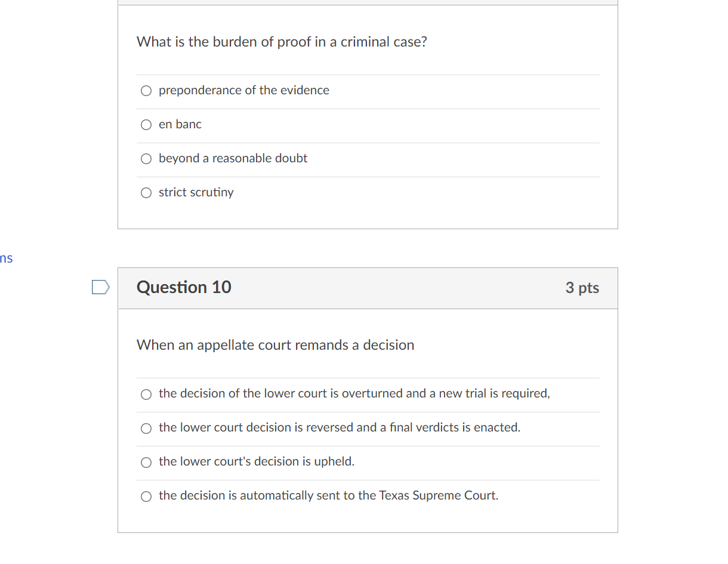Screen dimensions: 728x564
Task: Select 'overturned and a new trial is required' answer
Action: tap(146, 394)
